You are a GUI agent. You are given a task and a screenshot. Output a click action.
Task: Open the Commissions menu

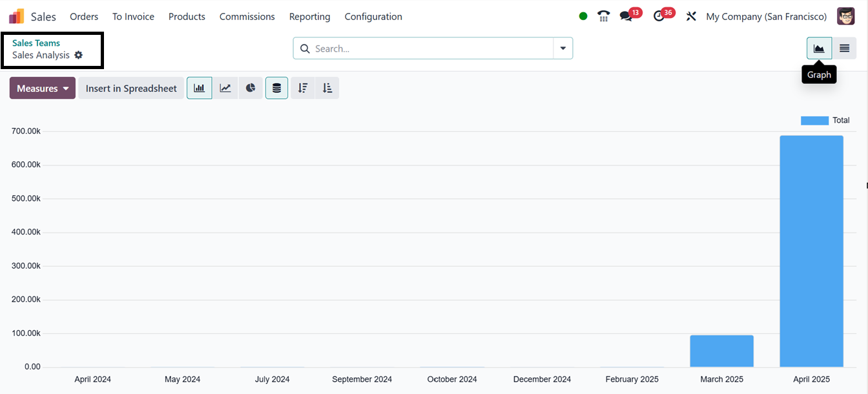coord(247,17)
